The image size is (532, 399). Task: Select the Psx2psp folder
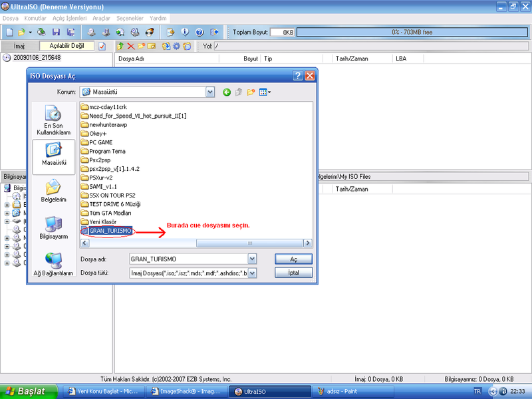(96, 160)
